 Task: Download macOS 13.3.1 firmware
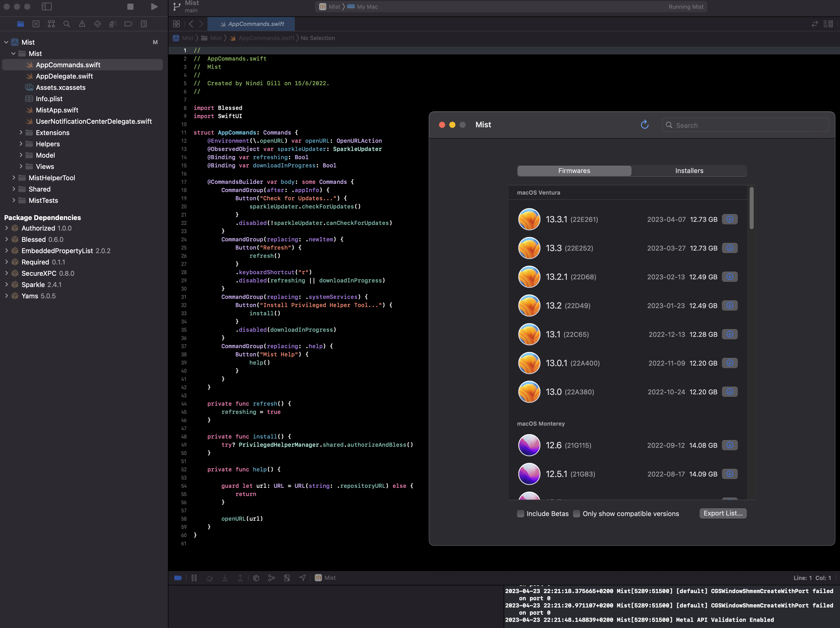click(730, 219)
